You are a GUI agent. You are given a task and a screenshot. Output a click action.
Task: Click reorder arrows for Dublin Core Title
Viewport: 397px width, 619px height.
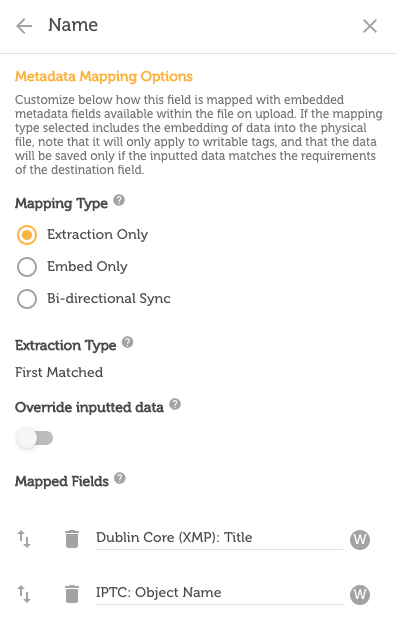coord(24,539)
